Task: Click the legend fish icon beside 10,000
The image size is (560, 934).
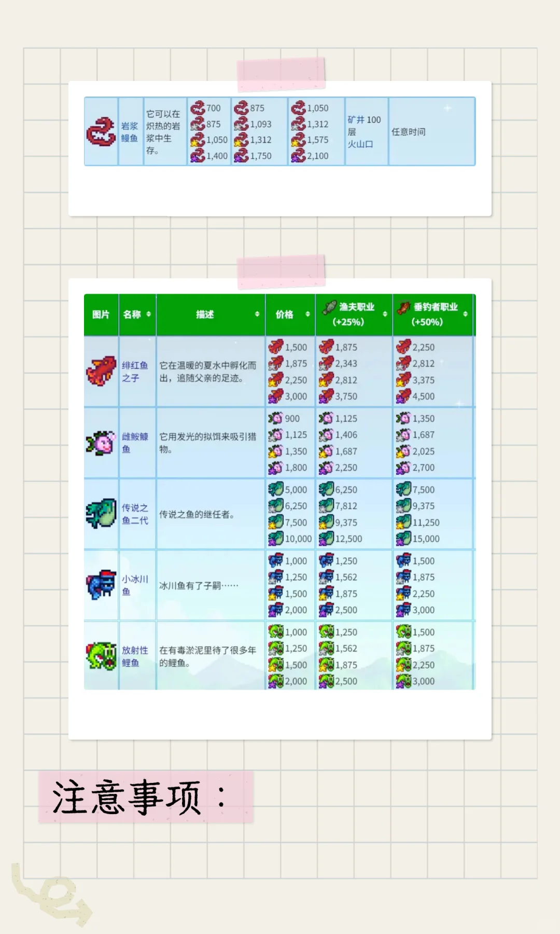Action: 276,539
